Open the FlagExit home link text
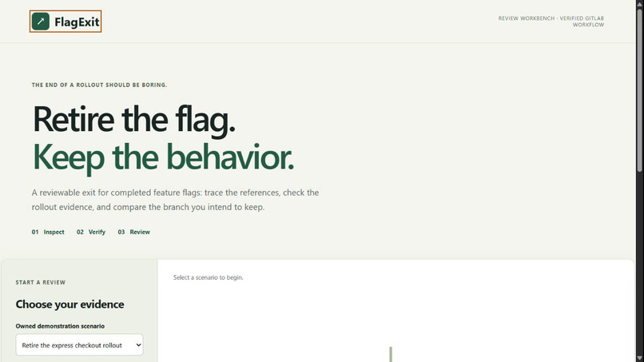This screenshot has width=644, height=362. [77, 22]
